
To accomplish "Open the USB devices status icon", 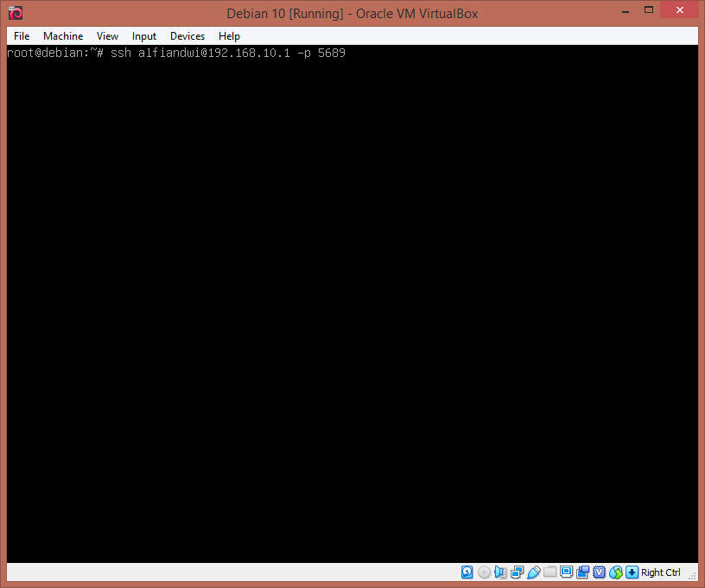I will pyautogui.click(x=533, y=572).
